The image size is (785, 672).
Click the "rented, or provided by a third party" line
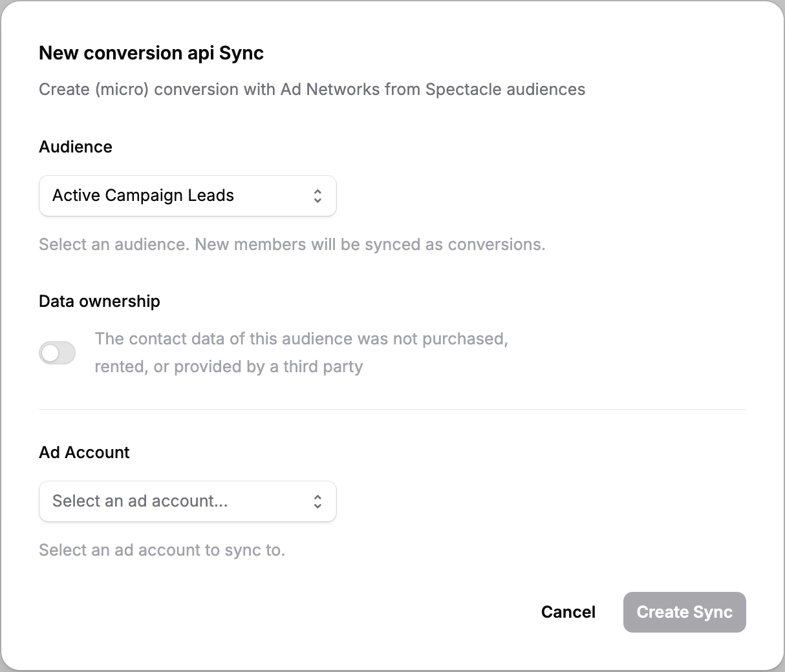pos(228,367)
